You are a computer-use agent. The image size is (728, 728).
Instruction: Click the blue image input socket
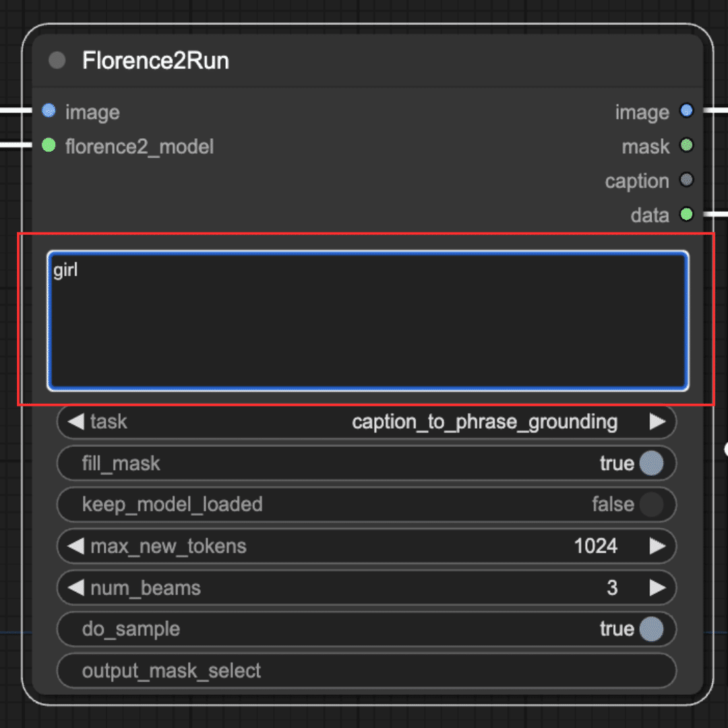[x=49, y=111]
